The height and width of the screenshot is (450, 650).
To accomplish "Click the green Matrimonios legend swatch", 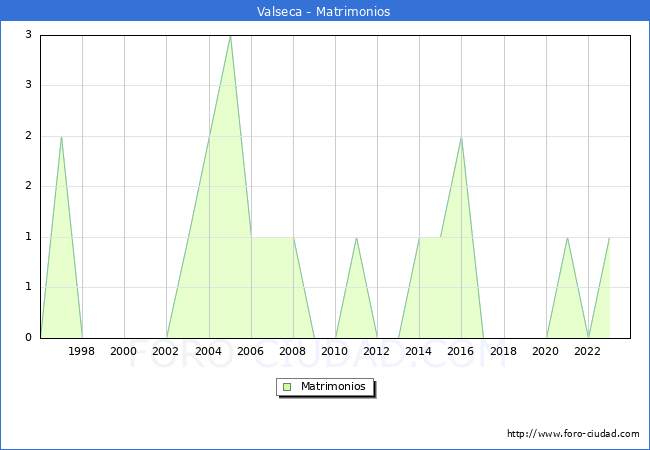I will coord(287,387).
